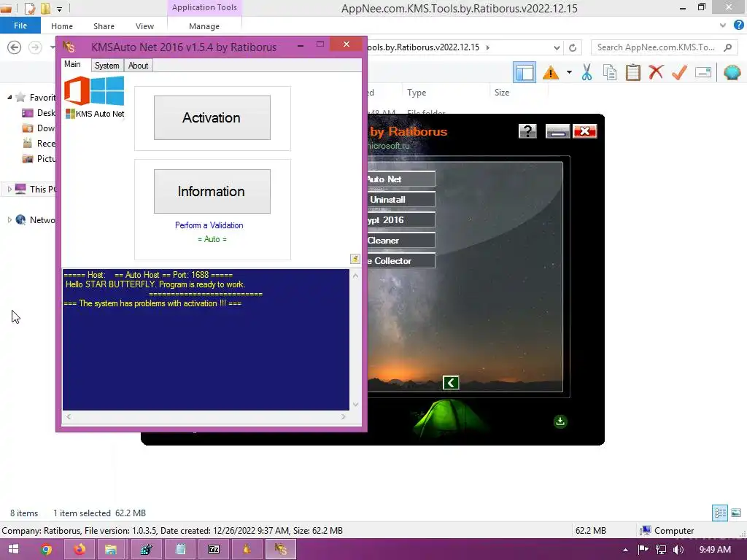Select Pictures in the navigation pane

[39, 158]
